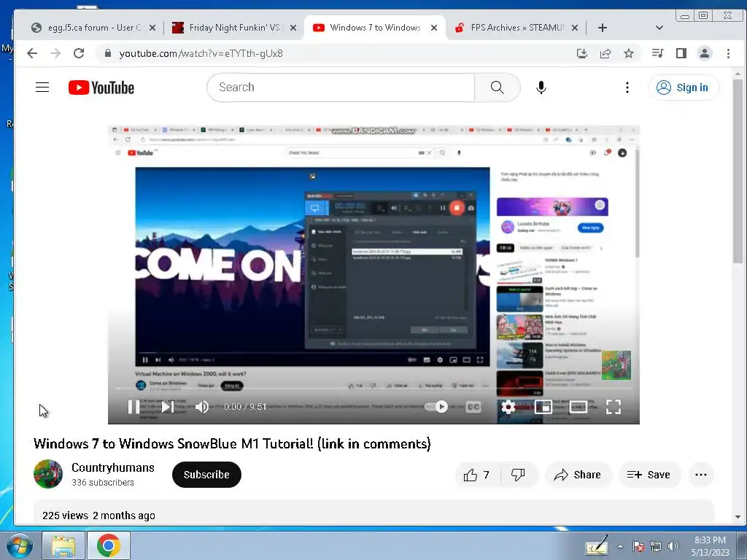Share the video
Screen dimensions: 747x560
[578, 475]
